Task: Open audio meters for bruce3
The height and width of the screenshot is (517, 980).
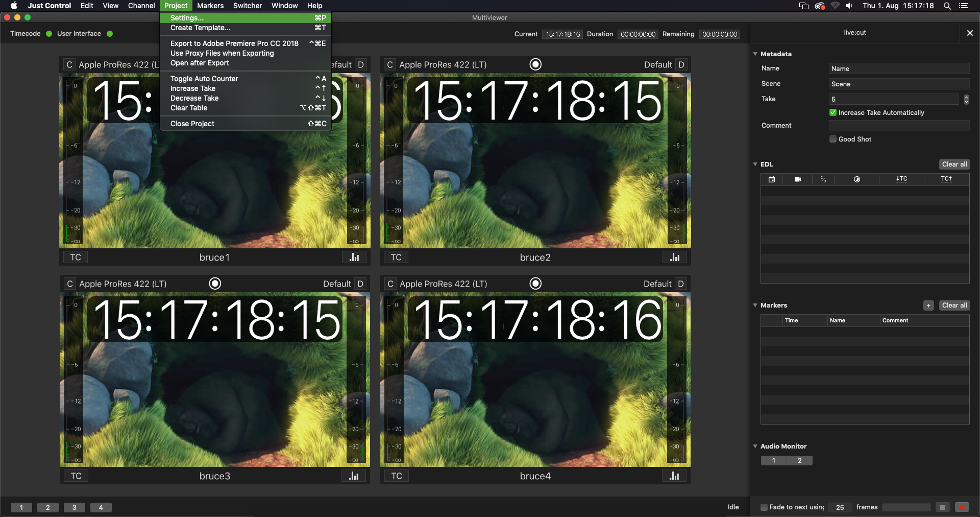Action: point(354,476)
